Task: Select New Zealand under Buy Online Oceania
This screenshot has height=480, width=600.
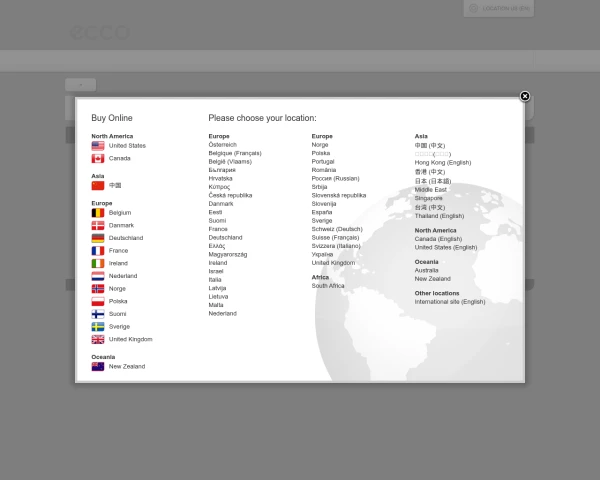Action: tap(127, 366)
